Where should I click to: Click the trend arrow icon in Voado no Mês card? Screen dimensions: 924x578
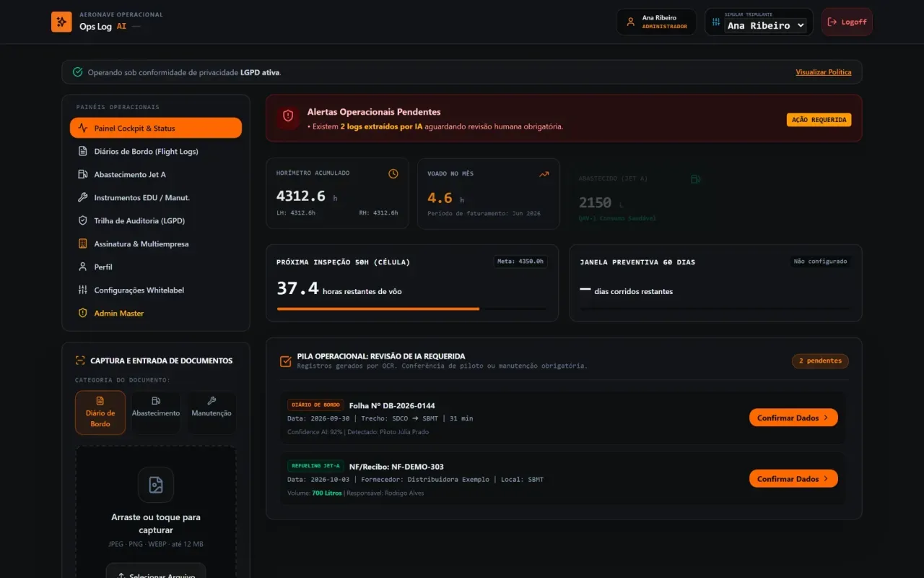pyautogui.click(x=544, y=173)
